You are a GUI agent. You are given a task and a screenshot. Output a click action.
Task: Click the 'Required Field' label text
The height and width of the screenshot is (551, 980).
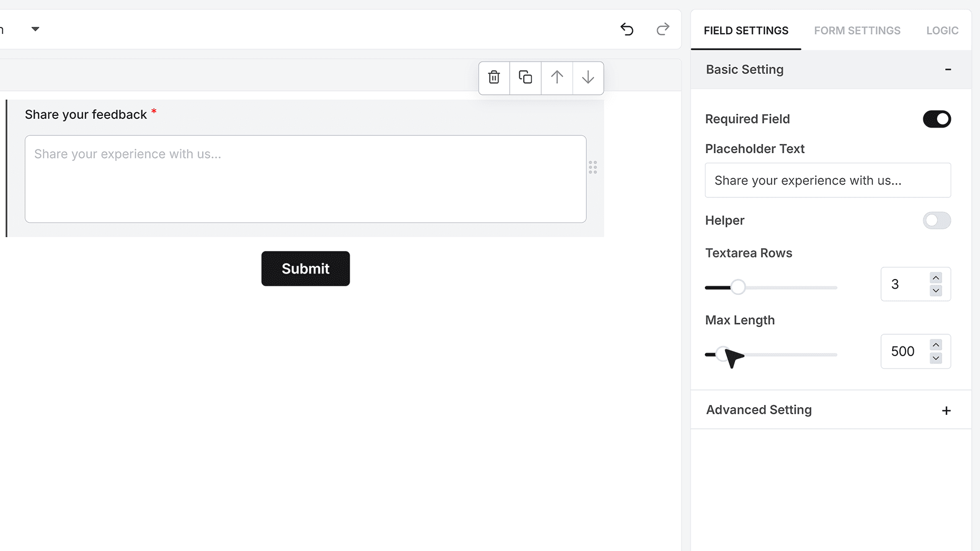point(747,119)
